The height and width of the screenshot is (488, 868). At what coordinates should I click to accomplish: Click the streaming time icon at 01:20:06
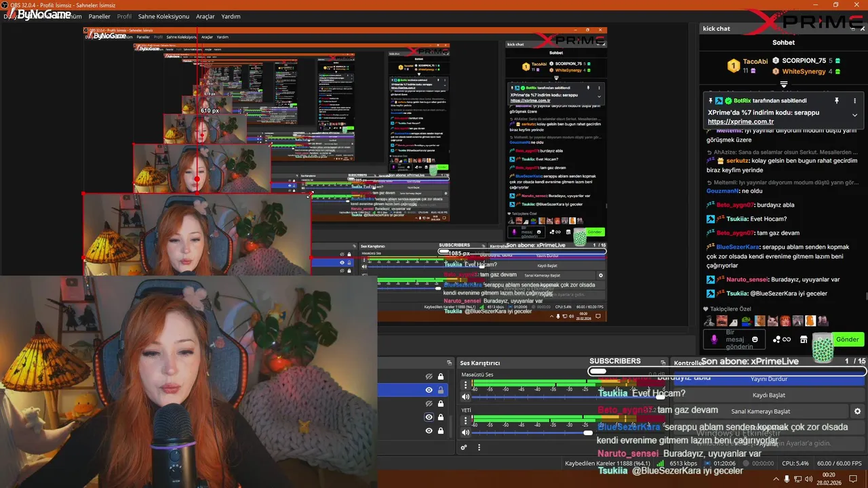pos(708,464)
